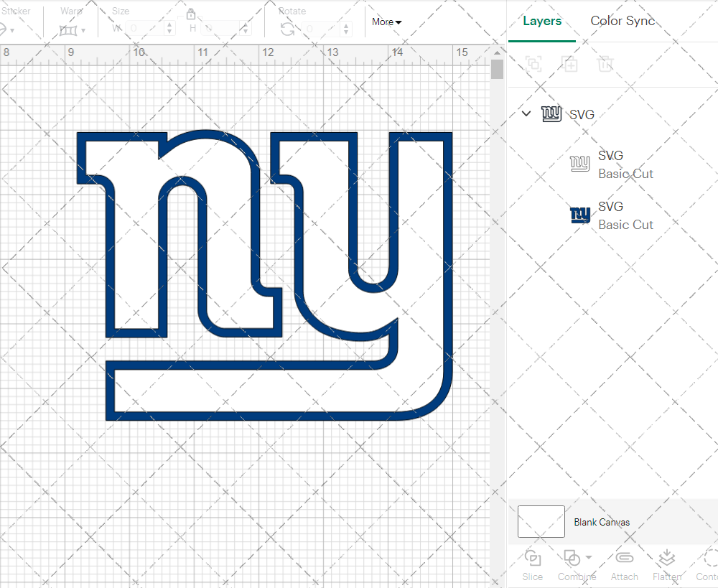Screen dimensions: 718x588
Task: Switch to the Color Sync tab
Action: pyautogui.click(x=623, y=21)
